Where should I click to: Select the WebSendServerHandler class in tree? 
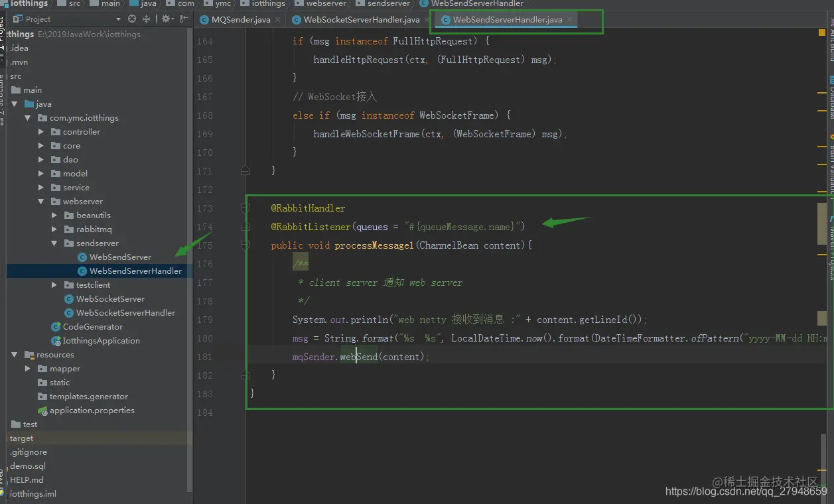coord(135,271)
